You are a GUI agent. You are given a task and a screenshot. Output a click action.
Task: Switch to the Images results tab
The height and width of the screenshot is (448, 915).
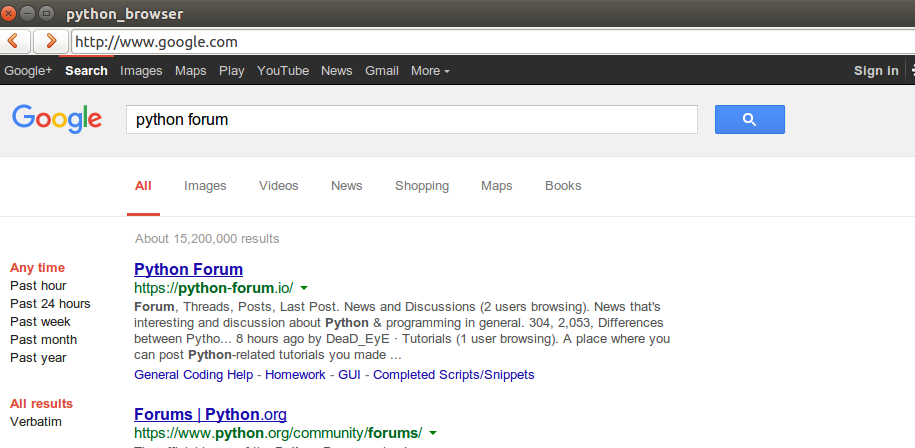tap(205, 186)
